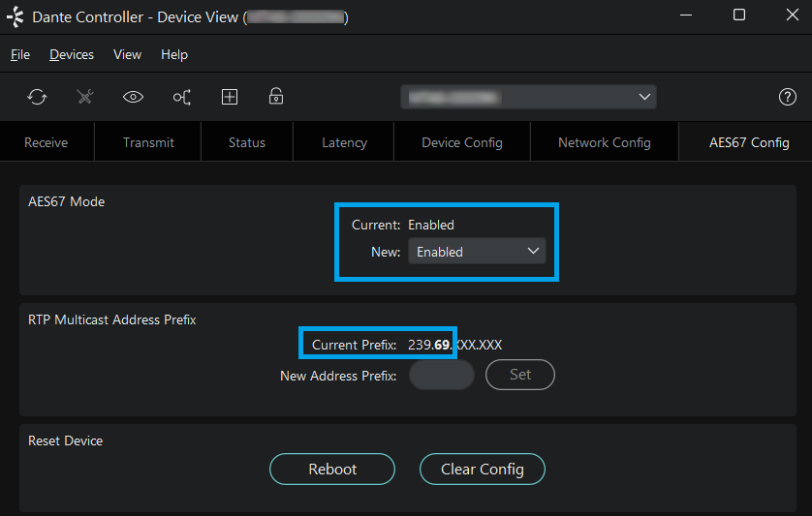Click the Refresh toolbar icon

(x=37, y=97)
